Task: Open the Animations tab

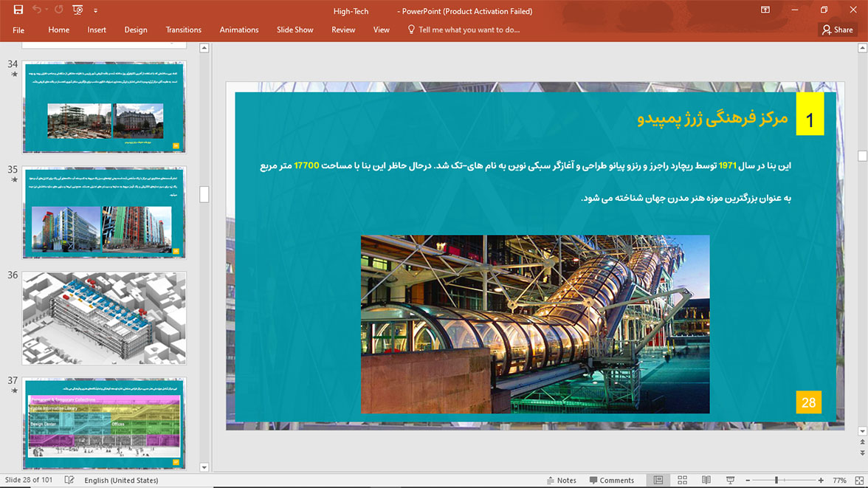Action: pos(239,30)
